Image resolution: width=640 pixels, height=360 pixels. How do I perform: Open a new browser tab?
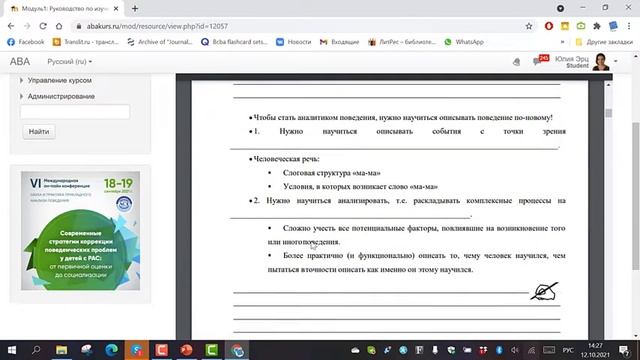click(135, 9)
